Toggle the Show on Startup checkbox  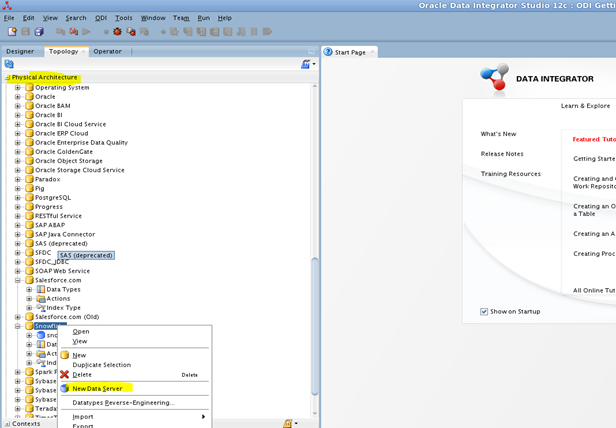coord(484,312)
